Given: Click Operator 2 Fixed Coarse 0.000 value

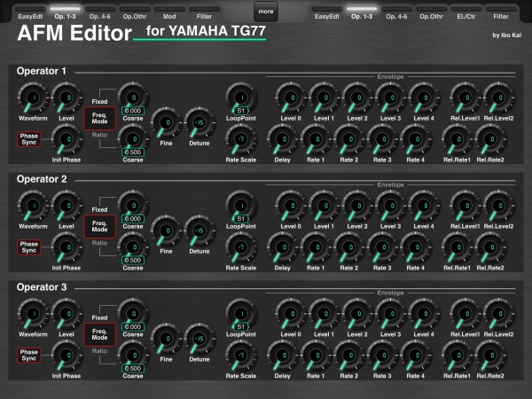Looking at the screenshot, I should pos(133,219).
